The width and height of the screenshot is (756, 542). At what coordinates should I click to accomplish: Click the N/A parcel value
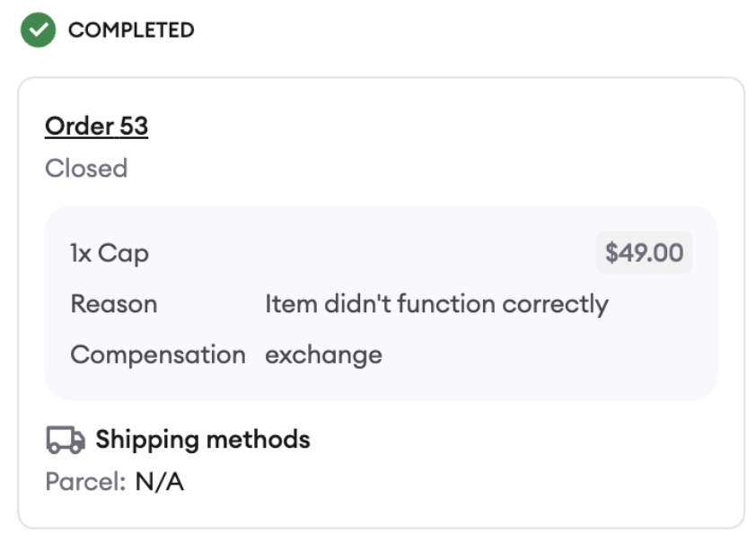point(160,481)
